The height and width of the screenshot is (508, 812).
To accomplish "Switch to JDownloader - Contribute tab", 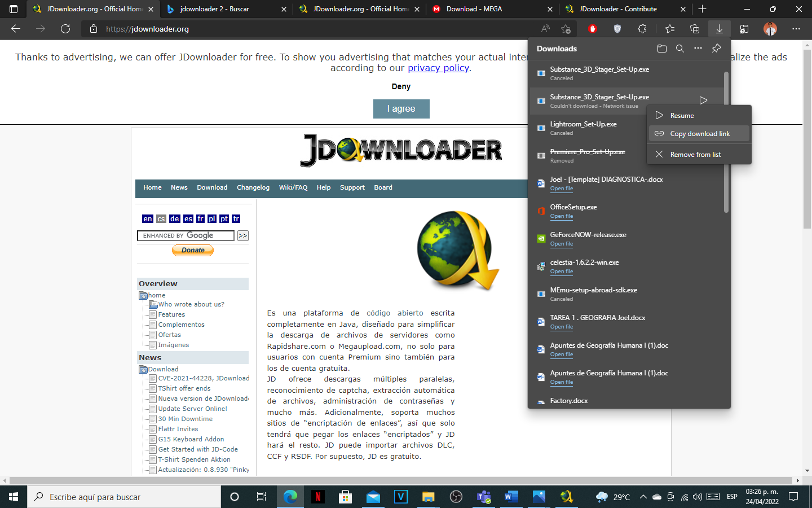I will (626, 9).
